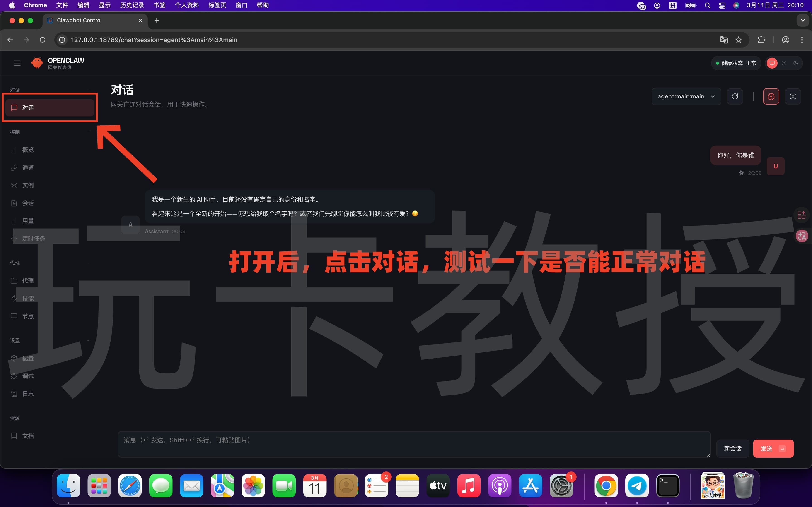This screenshot has width=812, height=507.
Task: Open the 定时任务 scheduled tasks page
Action: coord(34,238)
